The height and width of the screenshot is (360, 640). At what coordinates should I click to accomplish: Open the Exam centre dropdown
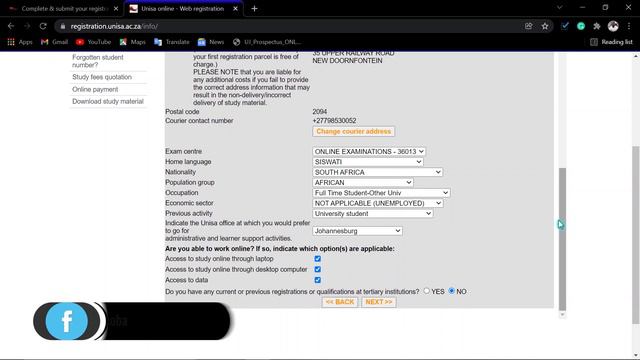click(369, 151)
